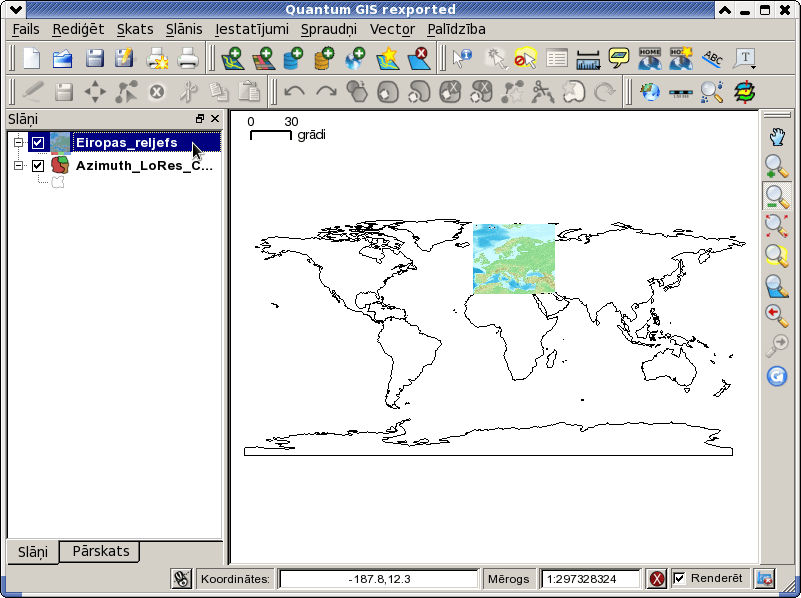Toggle visibility of Azimuth_LoRes_C layer

click(38, 165)
